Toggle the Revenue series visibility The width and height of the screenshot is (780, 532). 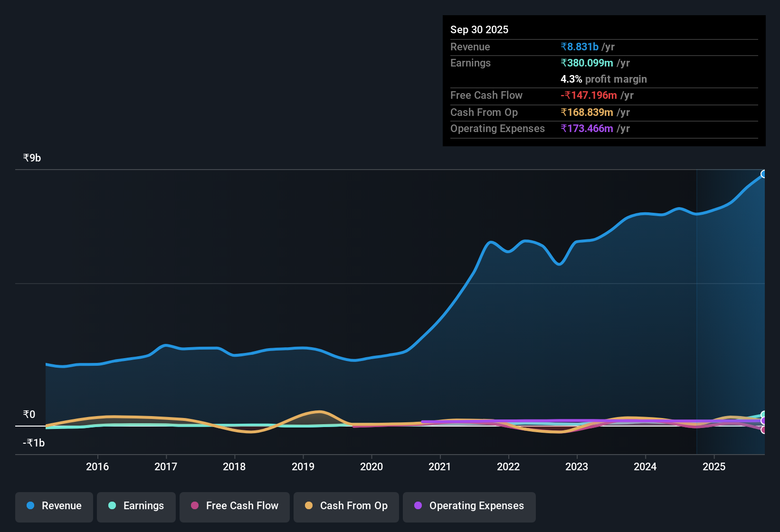tap(54, 506)
